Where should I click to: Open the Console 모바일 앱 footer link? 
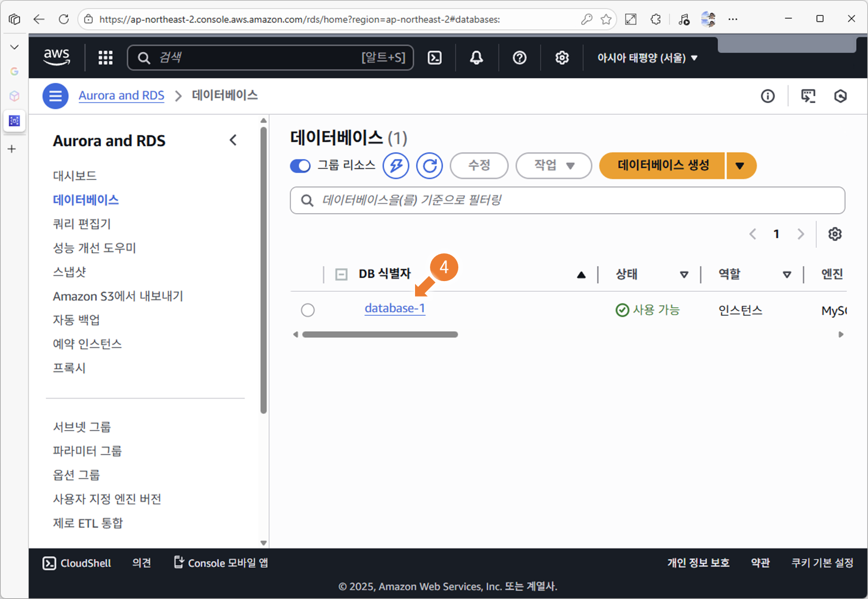coord(221,563)
